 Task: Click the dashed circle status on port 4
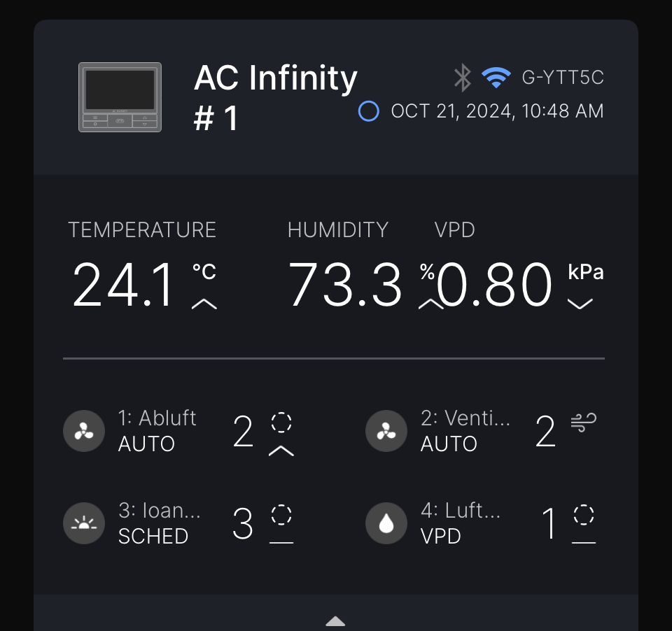click(584, 514)
